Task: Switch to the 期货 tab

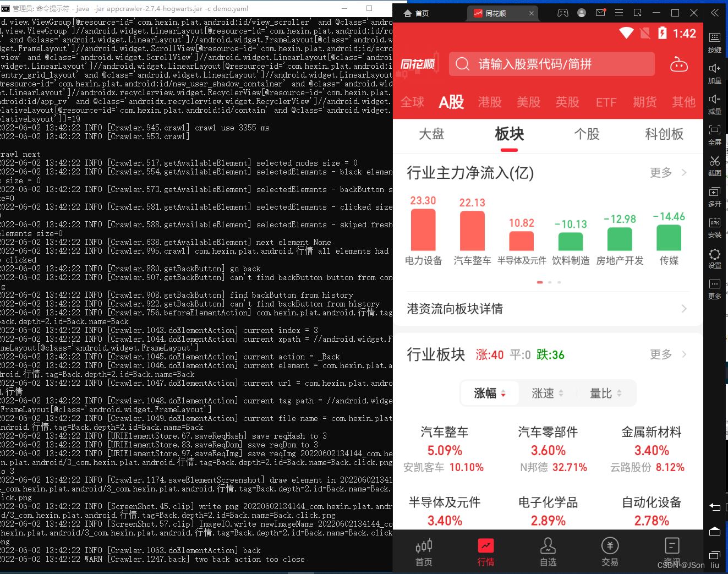Action: [x=645, y=102]
